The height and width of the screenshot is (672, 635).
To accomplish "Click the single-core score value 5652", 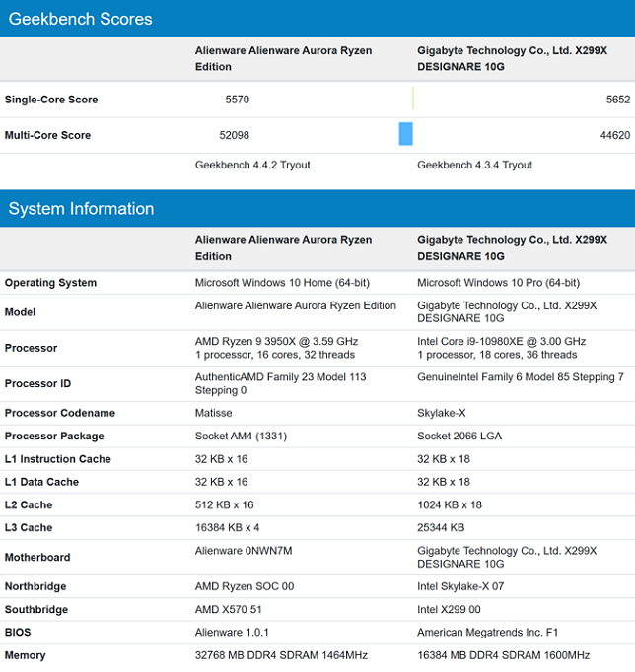I will (x=618, y=100).
